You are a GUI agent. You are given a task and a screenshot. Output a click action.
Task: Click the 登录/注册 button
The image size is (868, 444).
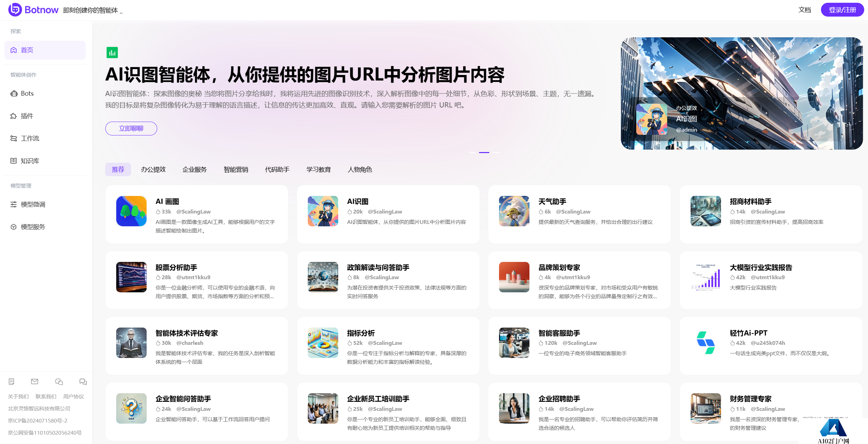click(x=842, y=10)
